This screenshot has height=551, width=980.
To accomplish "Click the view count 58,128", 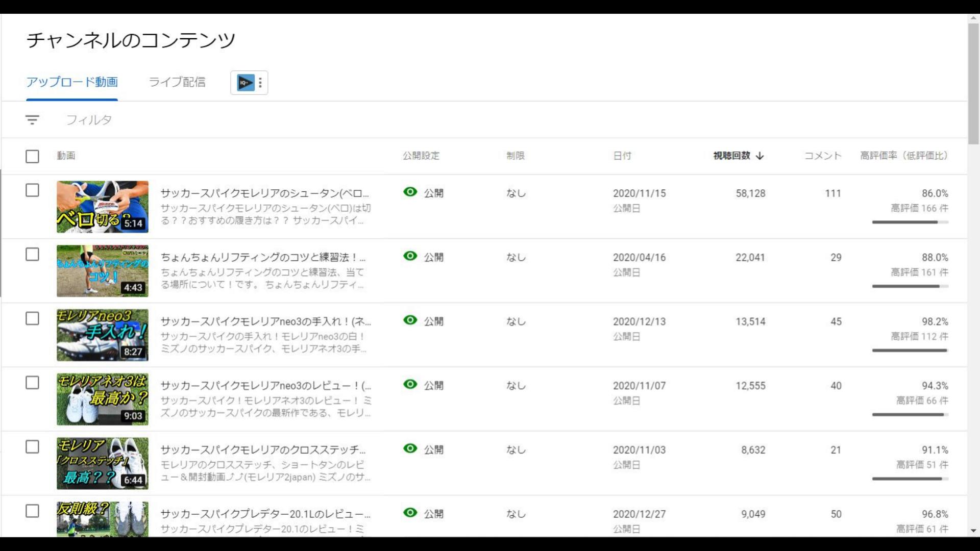I will pyautogui.click(x=750, y=193).
